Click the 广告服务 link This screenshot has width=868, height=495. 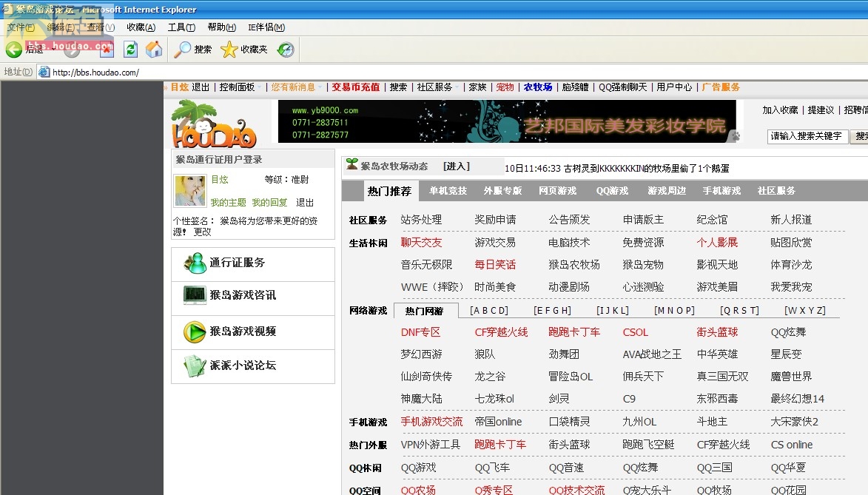pyautogui.click(x=721, y=87)
